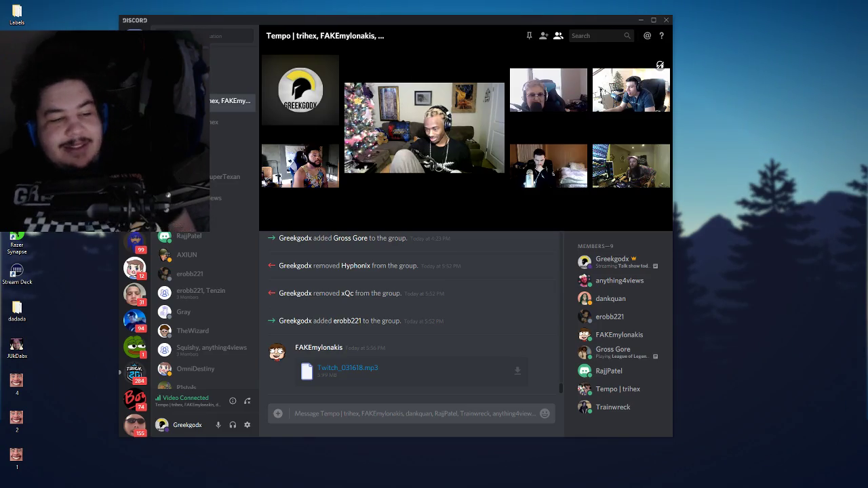Select anything4views in the members list
The image size is (868, 488).
point(618,281)
